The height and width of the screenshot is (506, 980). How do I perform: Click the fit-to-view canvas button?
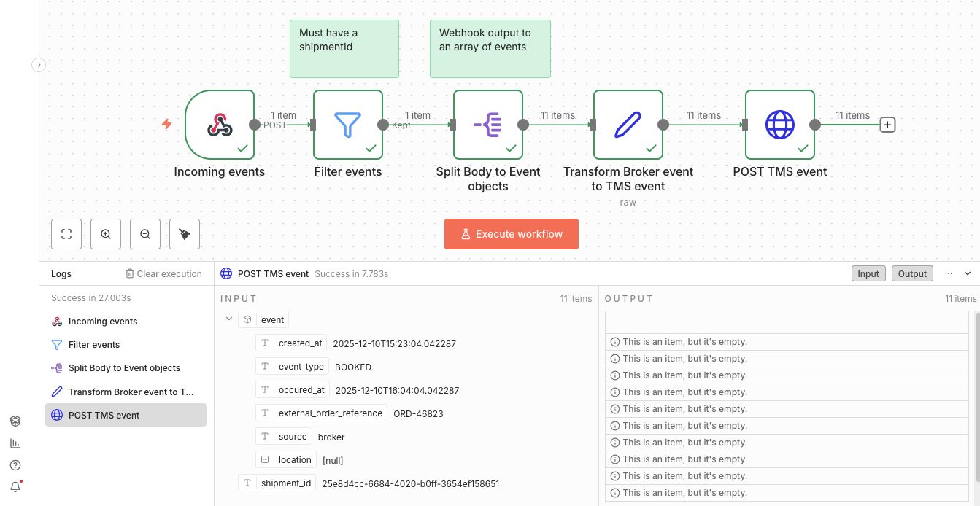coord(66,234)
